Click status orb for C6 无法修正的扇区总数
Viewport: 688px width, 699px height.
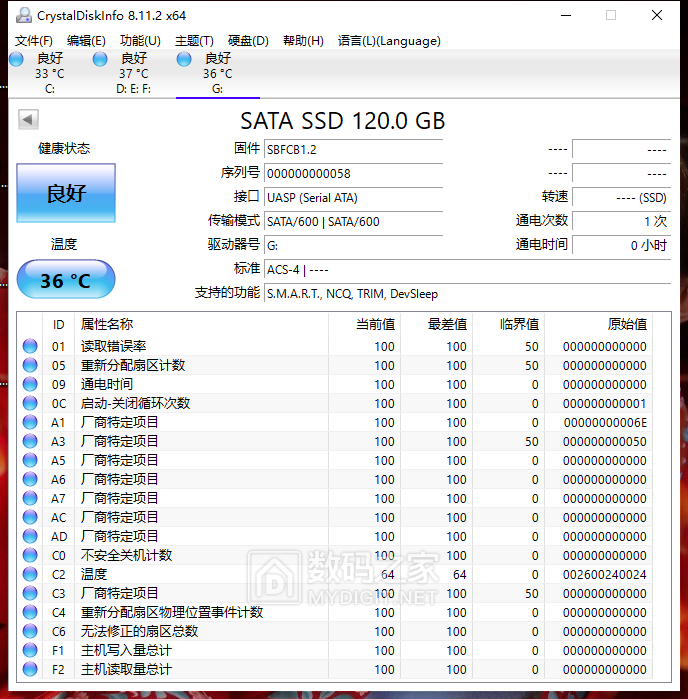pyautogui.click(x=30, y=631)
